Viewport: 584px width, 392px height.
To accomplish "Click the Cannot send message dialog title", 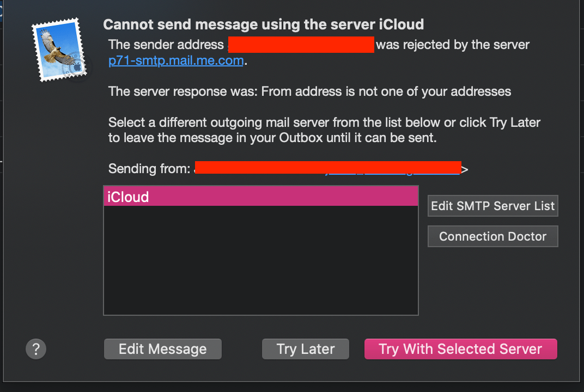I will [263, 24].
